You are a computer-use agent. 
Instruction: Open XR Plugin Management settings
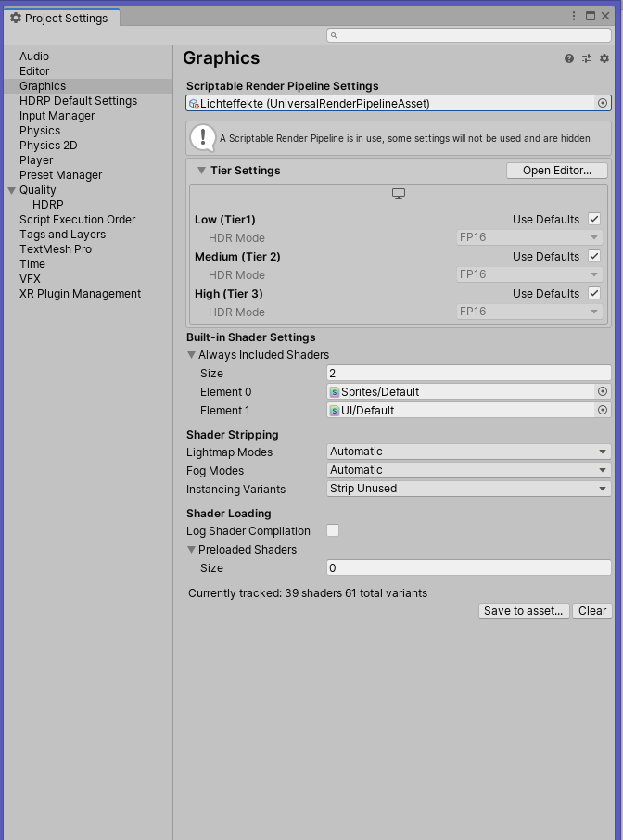[80, 294]
